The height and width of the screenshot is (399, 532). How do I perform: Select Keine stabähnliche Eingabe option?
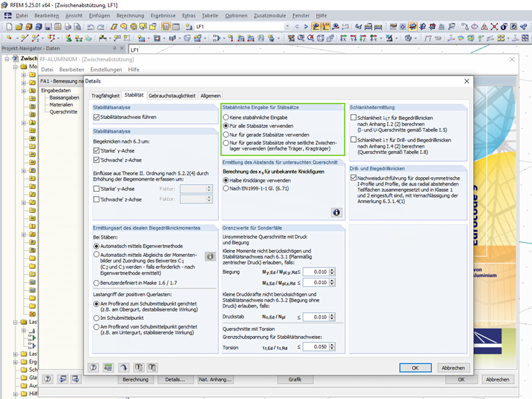tap(225, 118)
